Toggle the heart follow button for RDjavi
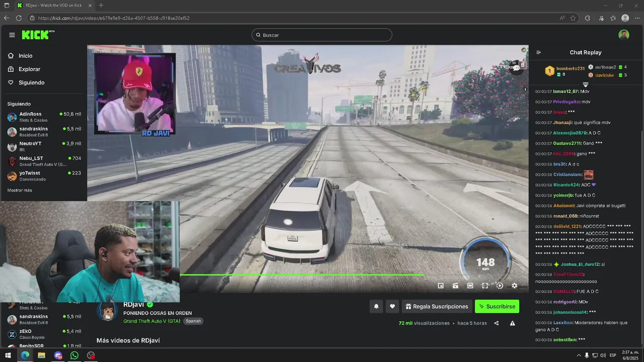 click(392, 306)
